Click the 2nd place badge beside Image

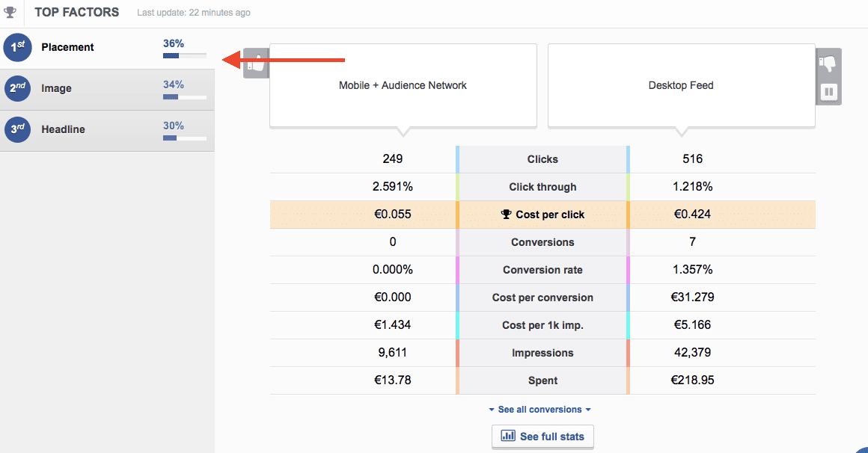(16, 88)
